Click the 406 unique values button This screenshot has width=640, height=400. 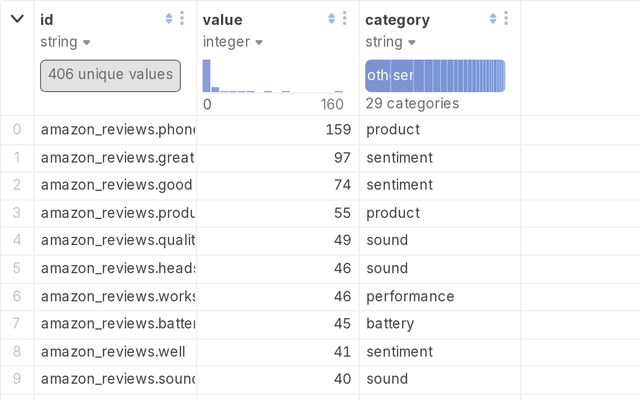(110, 75)
